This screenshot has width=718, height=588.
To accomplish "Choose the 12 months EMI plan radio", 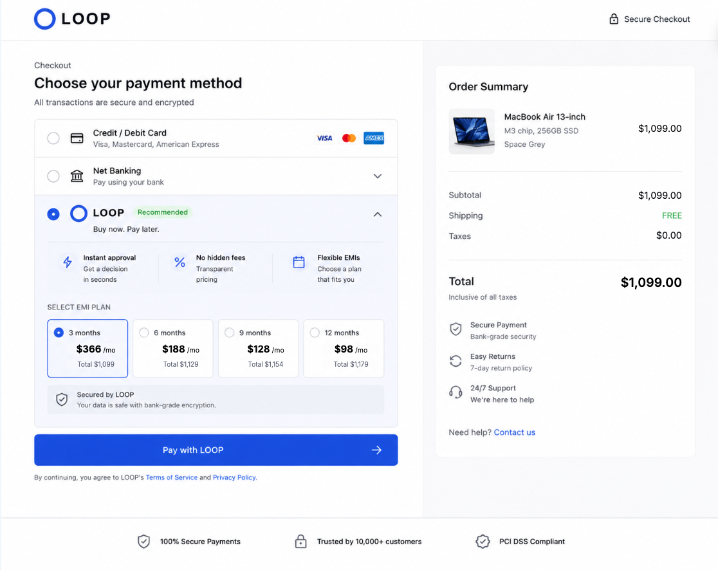I will point(315,333).
